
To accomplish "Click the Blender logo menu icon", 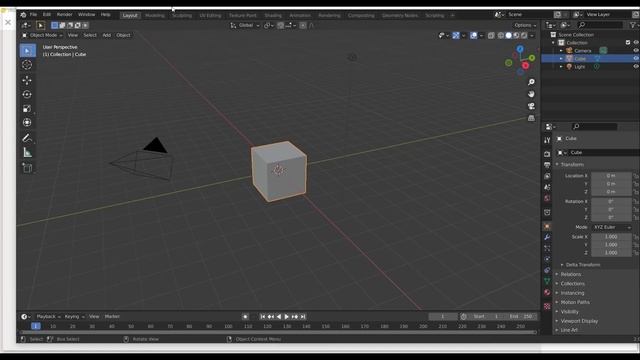I will (23, 15).
